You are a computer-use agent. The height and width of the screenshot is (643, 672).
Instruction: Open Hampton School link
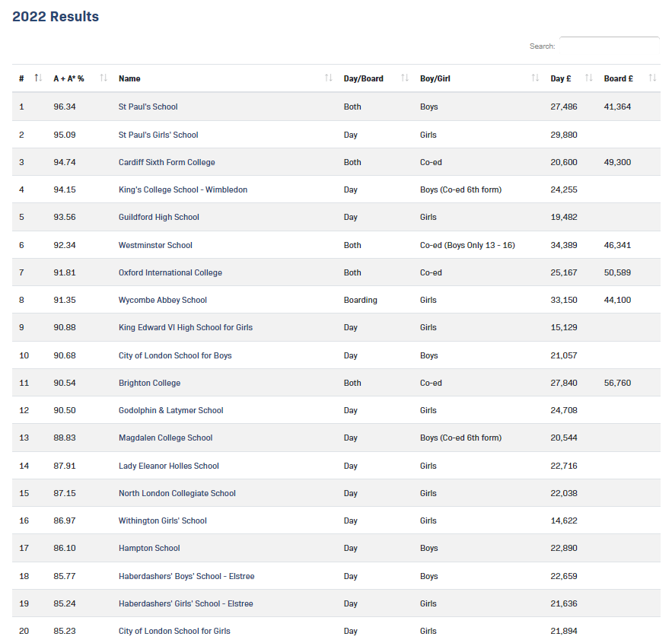(149, 549)
